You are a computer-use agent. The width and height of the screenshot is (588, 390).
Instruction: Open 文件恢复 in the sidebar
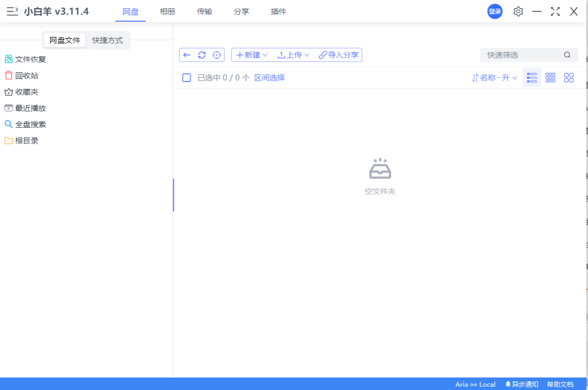(24, 59)
